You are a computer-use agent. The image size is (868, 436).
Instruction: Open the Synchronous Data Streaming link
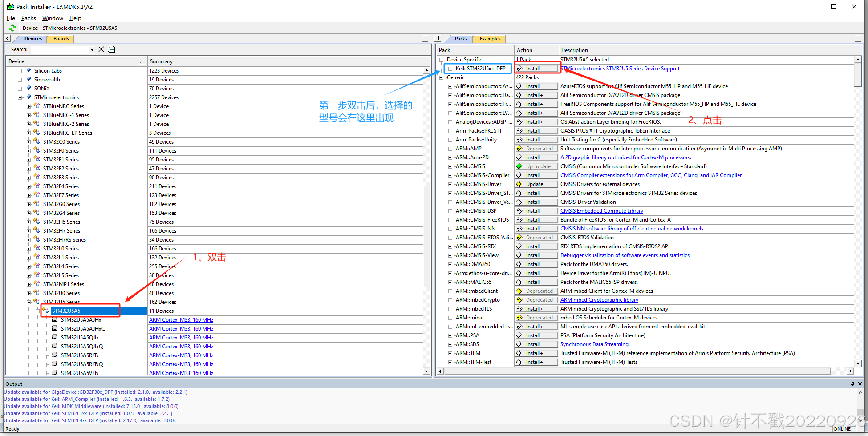[594, 344]
